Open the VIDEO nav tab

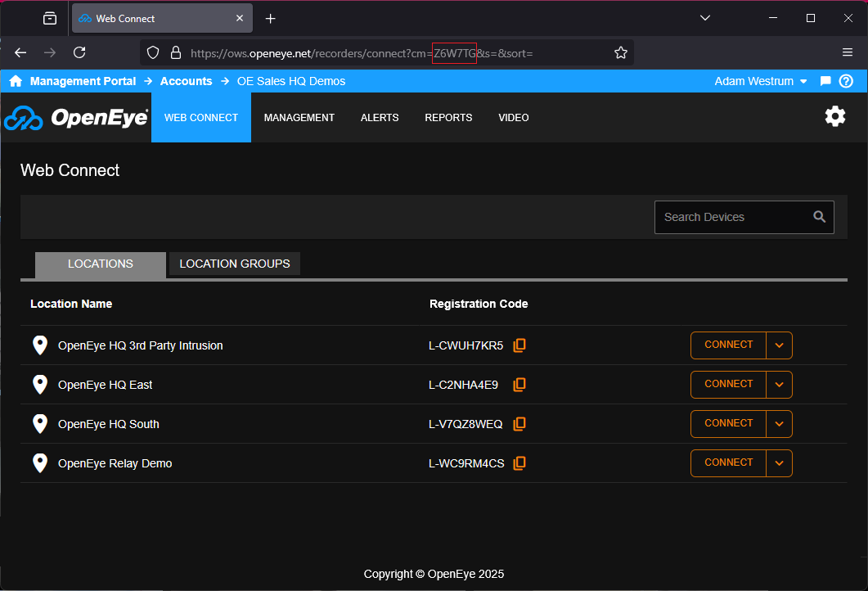click(514, 117)
